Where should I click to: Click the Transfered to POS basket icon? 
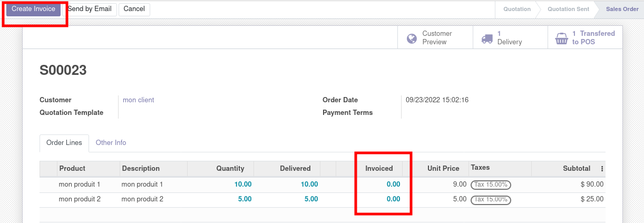pyautogui.click(x=562, y=38)
